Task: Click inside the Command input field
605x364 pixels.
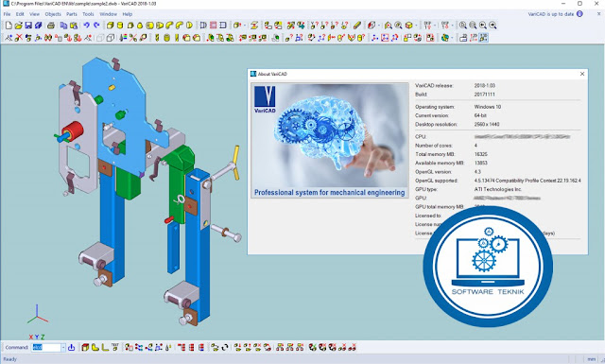Action: (x=46, y=347)
